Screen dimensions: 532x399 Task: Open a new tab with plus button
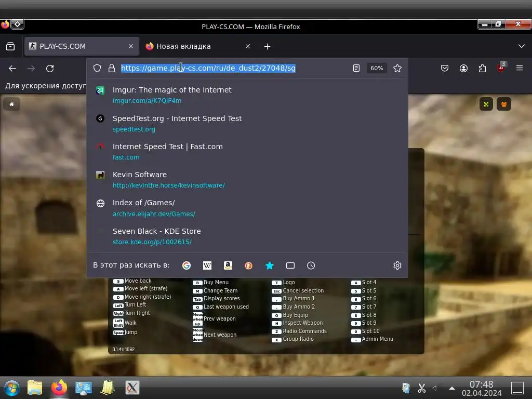(268, 46)
